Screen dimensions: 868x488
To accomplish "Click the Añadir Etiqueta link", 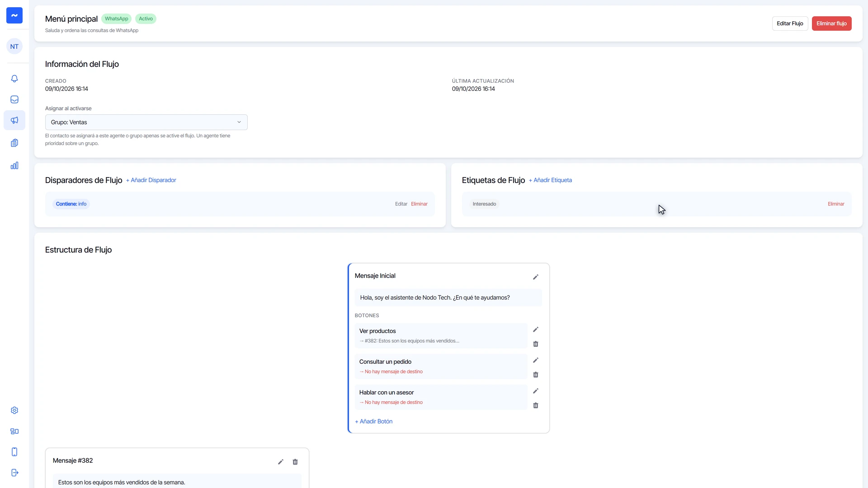I will coord(550,180).
